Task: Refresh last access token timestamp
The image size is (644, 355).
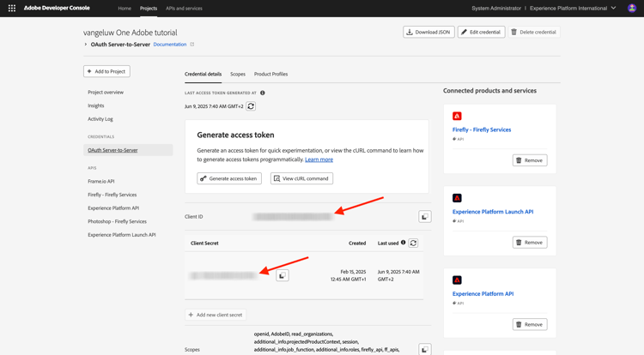Action: [x=251, y=106]
